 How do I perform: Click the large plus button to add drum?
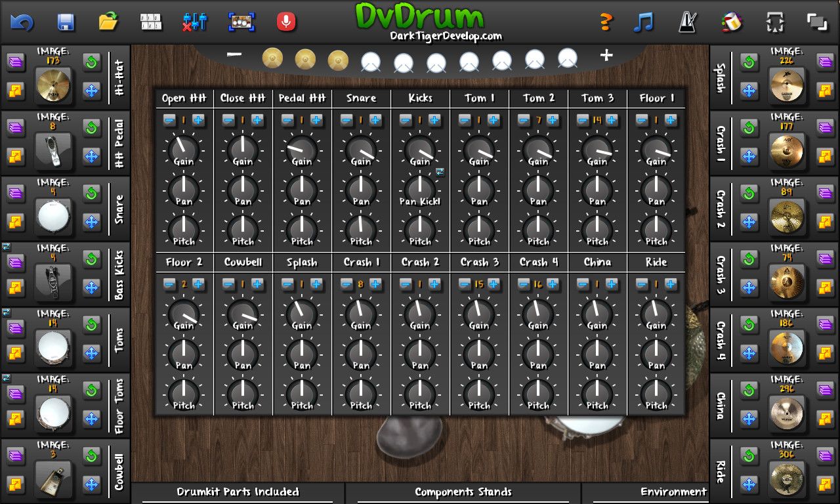(x=606, y=56)
